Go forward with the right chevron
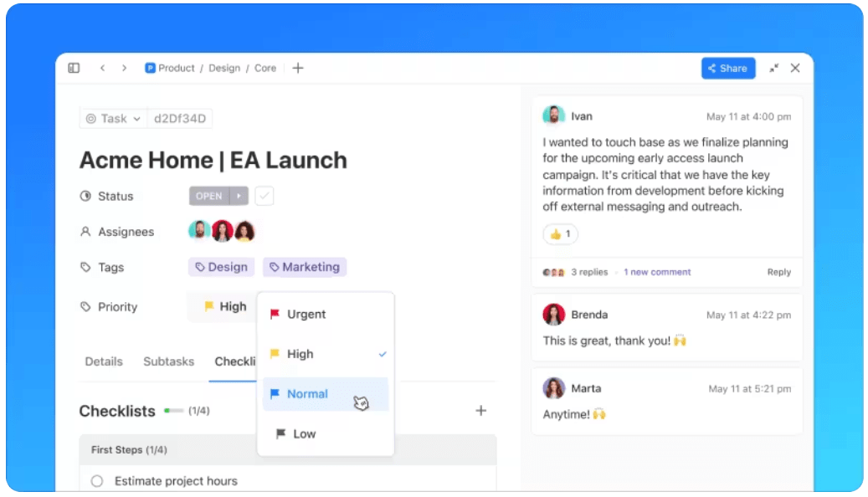Viewport: 868px width, 497px height. pos(124,68)
